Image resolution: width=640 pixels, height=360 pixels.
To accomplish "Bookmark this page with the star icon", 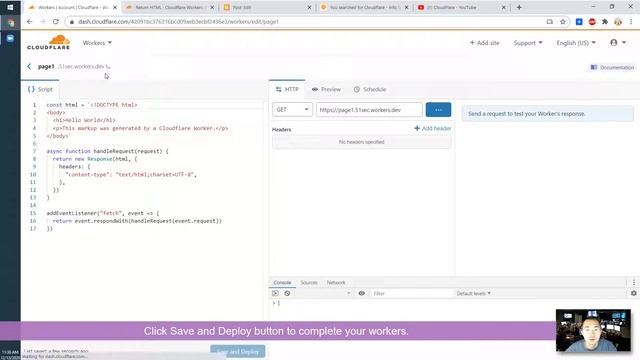I will click(563, 22).
